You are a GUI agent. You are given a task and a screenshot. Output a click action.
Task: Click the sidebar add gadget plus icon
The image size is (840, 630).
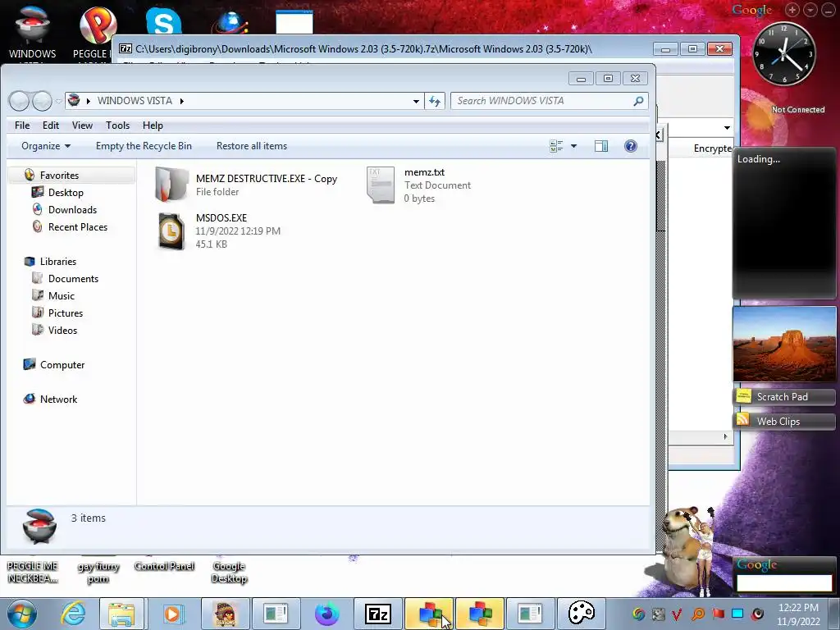pos(792,10)
